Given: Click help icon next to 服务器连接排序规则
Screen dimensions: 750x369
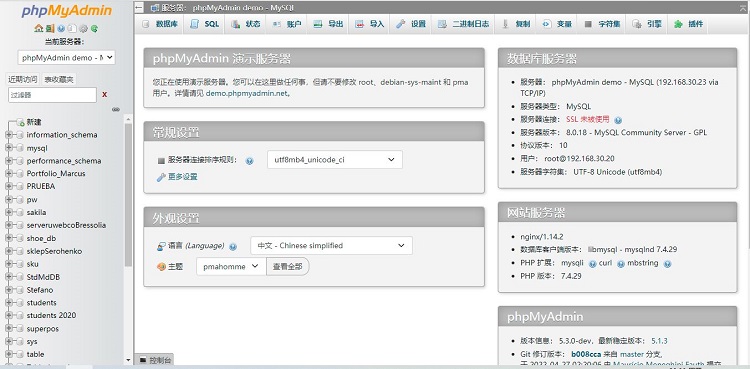Looking at the screenshot, I should [x=249, y=161].
